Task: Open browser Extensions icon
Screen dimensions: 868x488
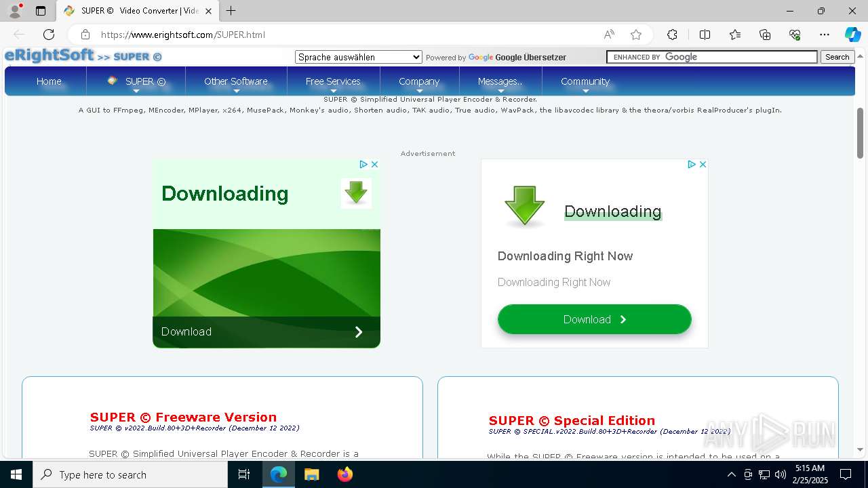Action: tap(672, 35)
